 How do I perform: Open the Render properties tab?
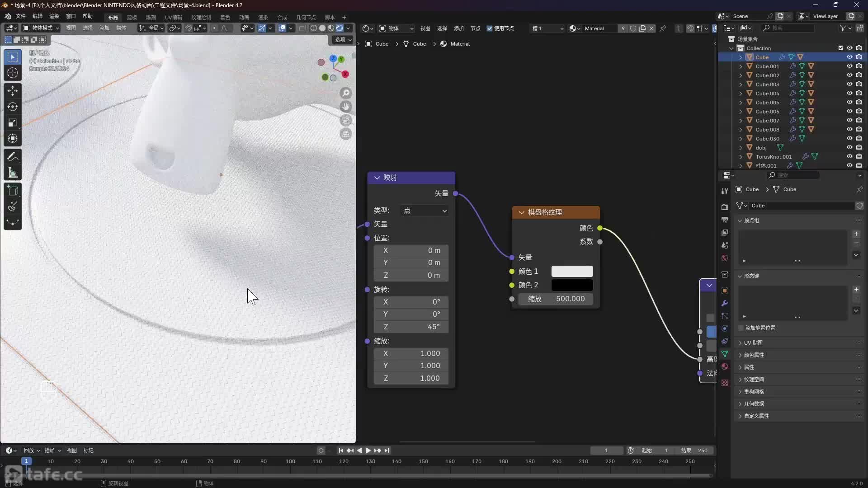[725, 207]
